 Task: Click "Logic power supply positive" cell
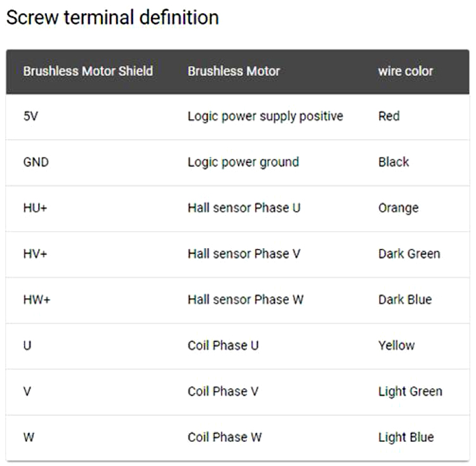click(x=265, y=116)
